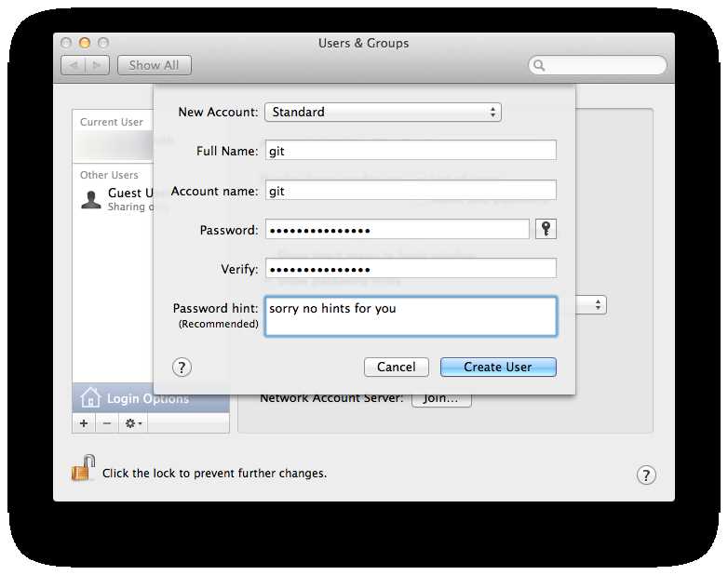This screenshot has height=575, width=728.
Task: Go forward with the right arrow button
Action: coord(97,65)
